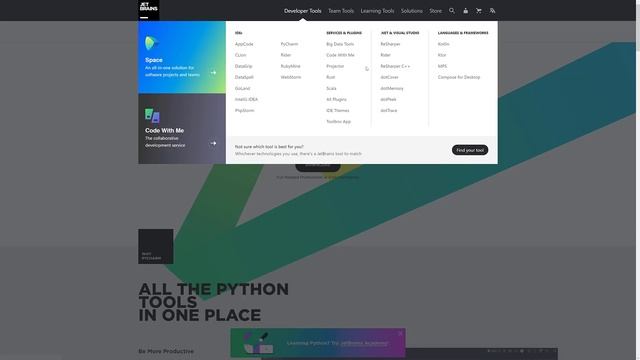Select PhpStorm from the IDEs list

pos(244,111)
